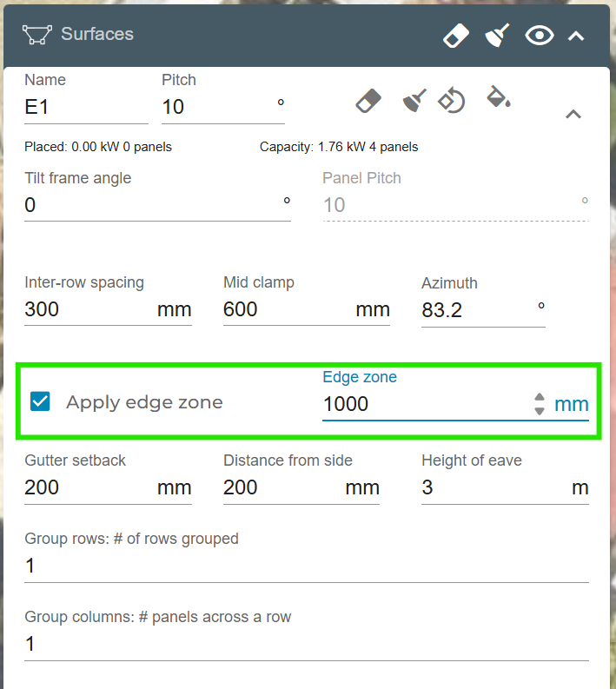The width and height of the screenshot is (616, 689).
Task: Uncheck the Apply edge zone checkbox
Action: [40, 401]
